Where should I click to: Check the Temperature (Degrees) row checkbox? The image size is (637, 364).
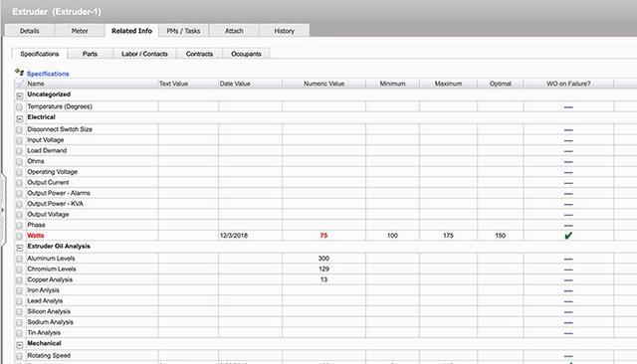coord(19,107)
